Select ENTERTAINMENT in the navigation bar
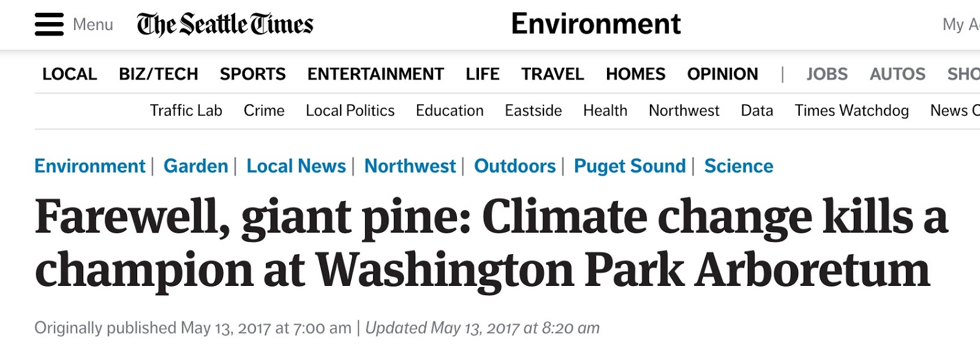Image resolution: width=980 pixels, height=360 pixels. coord(375,74)
